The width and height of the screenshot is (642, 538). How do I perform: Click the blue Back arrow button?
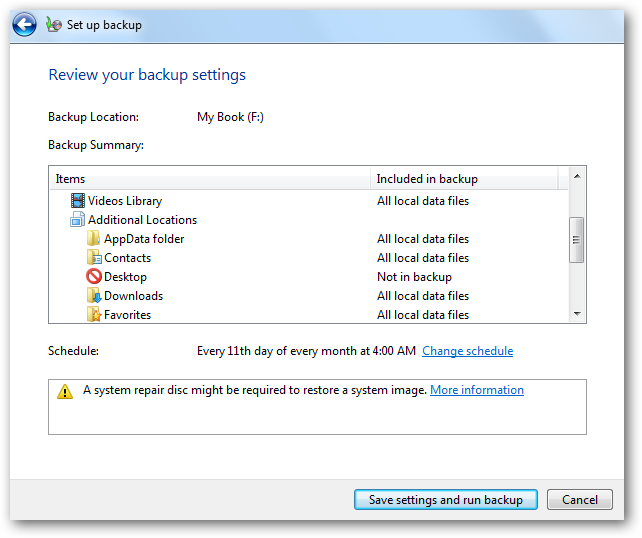[x=25, y=25]
